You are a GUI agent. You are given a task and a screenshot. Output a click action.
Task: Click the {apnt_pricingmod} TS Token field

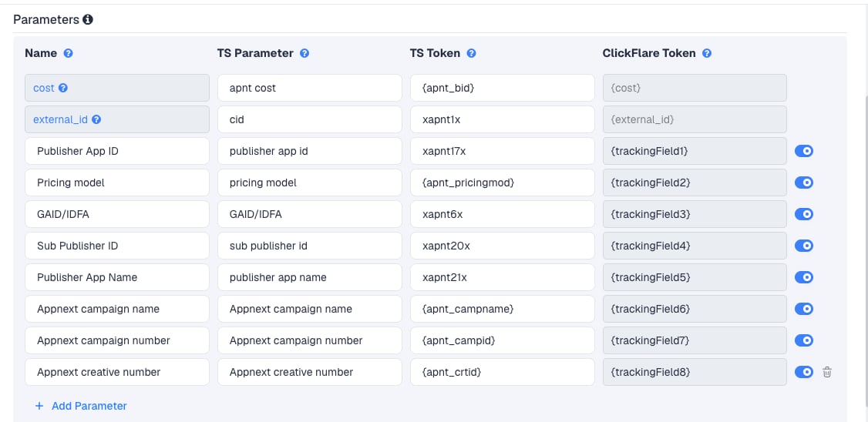[x=503, y=183]
